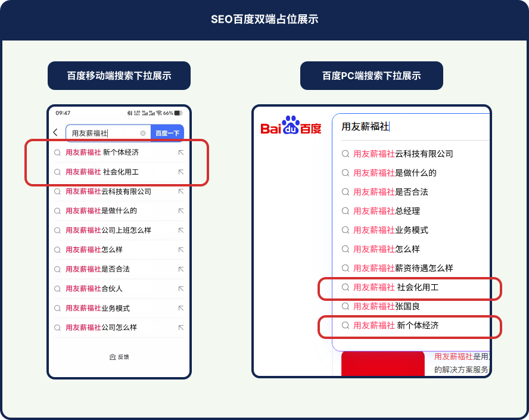Fill search with 新个体经济 arrow on mobile
529x420 pixels.
(181, 153)
